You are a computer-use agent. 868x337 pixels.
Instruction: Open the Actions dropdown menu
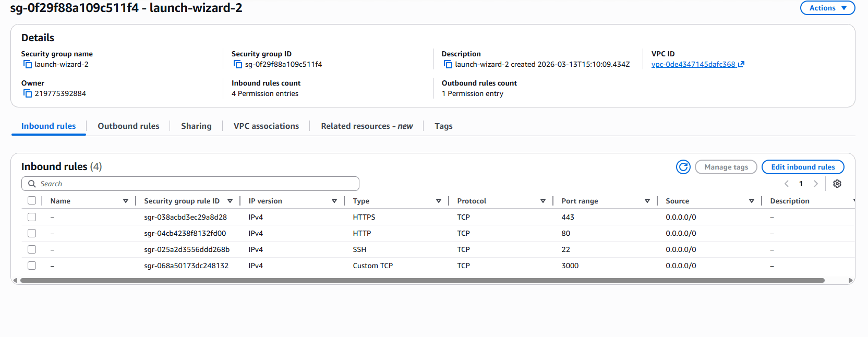click(827, 8)
